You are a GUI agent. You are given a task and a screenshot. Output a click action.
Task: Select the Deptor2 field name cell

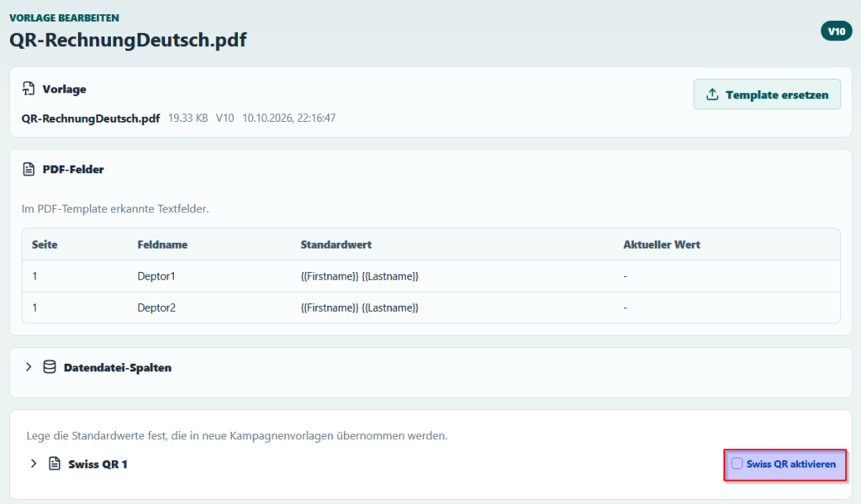point(156,307)
